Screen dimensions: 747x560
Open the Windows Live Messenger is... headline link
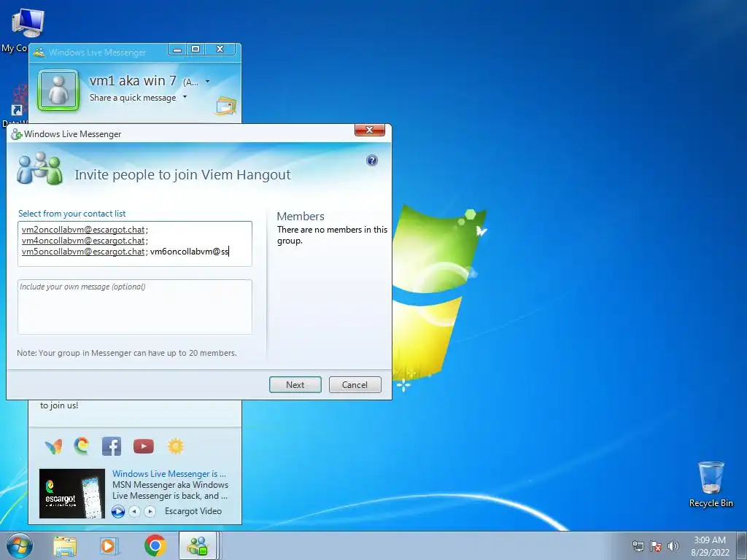169,474
